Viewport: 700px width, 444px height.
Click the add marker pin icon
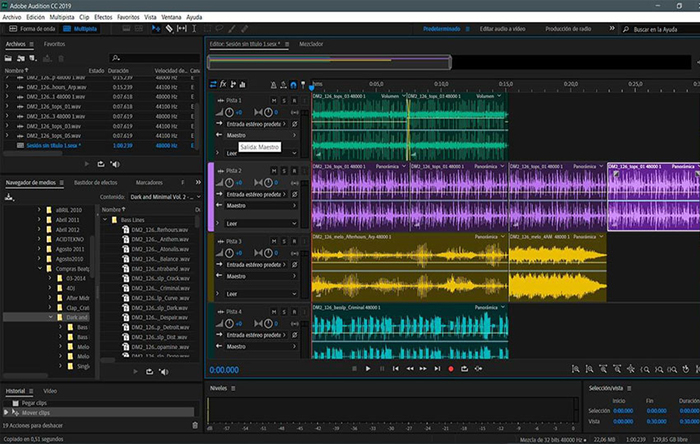pyautogui.click(x=303, y=85)
